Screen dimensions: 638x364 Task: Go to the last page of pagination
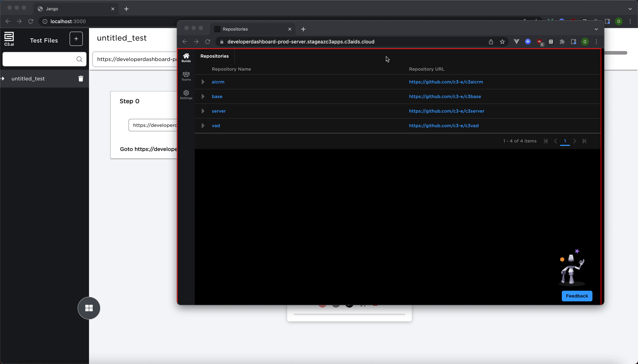point(584,141)
